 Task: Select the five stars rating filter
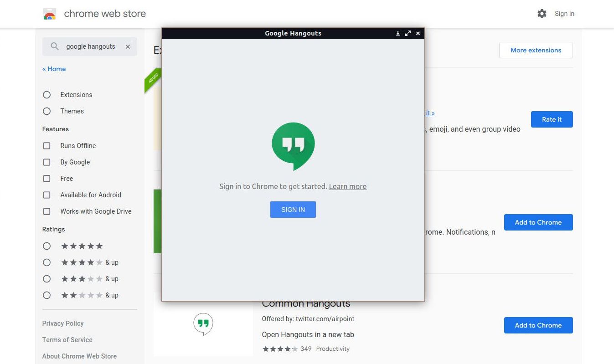[46, 246]
